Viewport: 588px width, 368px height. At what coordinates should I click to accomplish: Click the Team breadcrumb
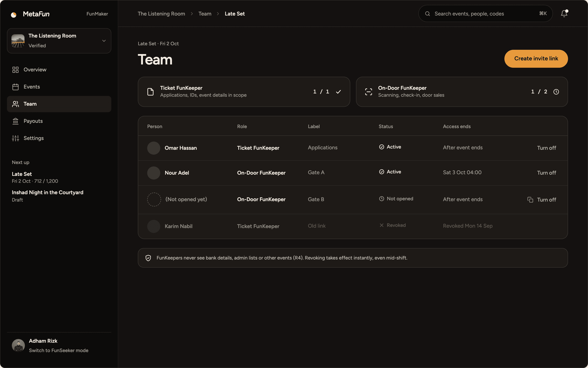205,14
